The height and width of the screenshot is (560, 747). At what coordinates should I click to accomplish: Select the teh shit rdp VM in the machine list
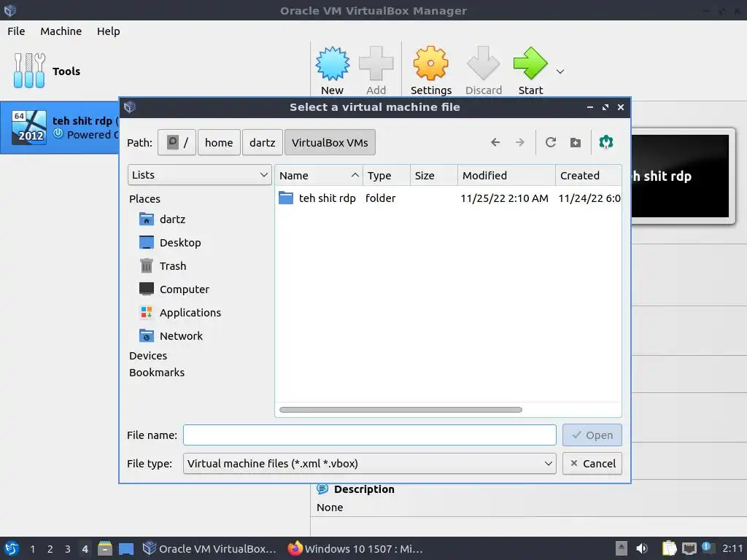(60, 128)
